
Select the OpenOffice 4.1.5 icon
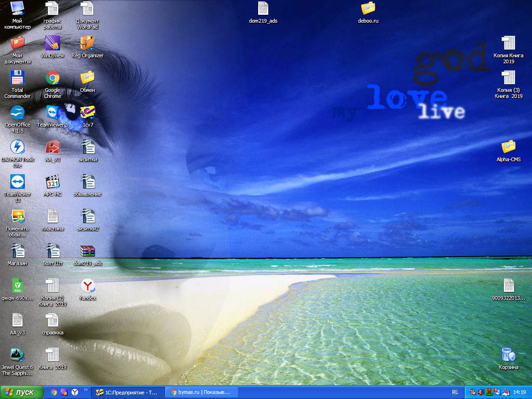pyautogui.click(x=18, y=113)
